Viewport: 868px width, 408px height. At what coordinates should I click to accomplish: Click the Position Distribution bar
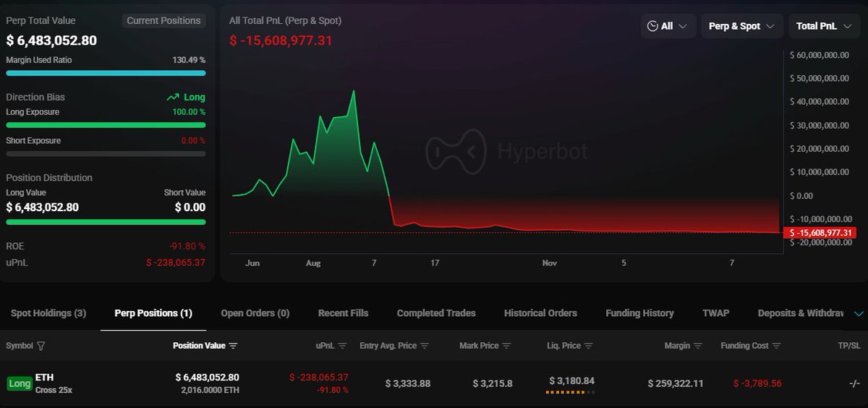(106, 222)
